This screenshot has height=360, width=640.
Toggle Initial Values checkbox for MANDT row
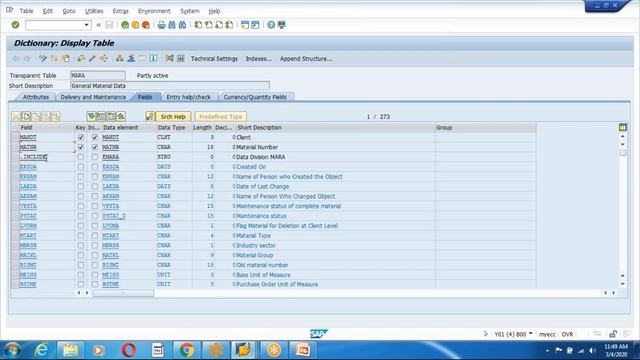pos(95,137)
